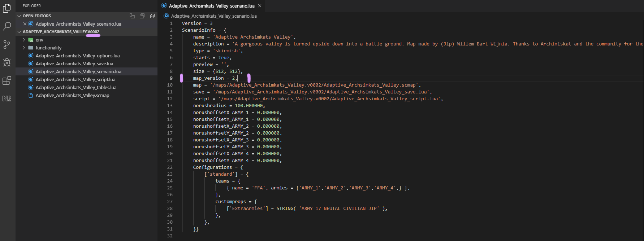Click the save path ending in _save.lua
The image size is (644, 241).
pos(321,92)
